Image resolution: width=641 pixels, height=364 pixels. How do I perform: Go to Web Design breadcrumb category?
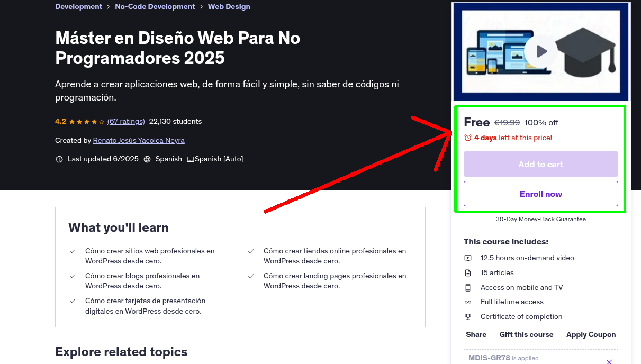229,7
